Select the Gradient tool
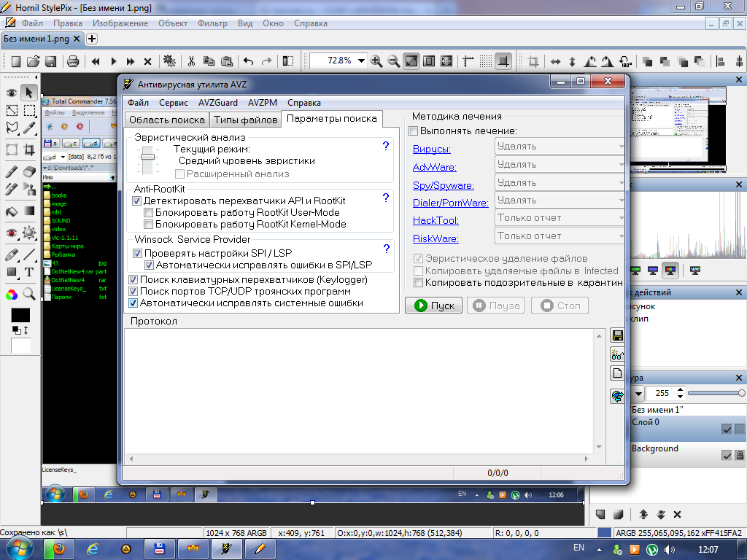 [29, 211]
